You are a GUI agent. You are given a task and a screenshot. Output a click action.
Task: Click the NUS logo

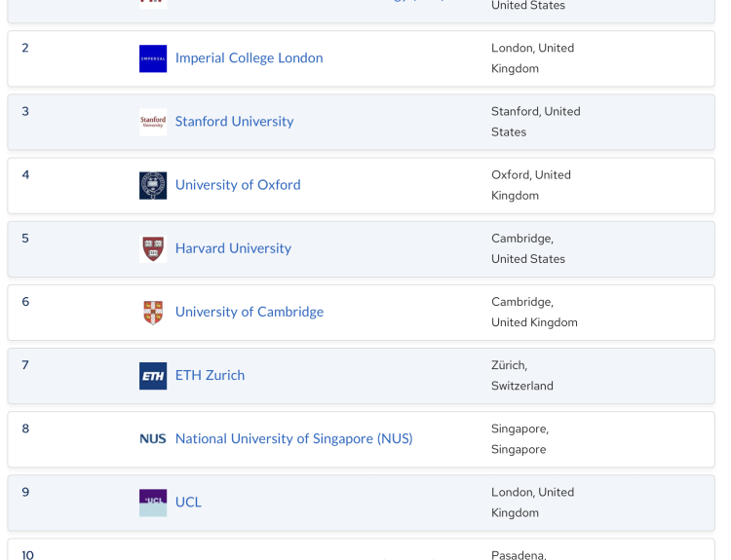click(153, 439)
